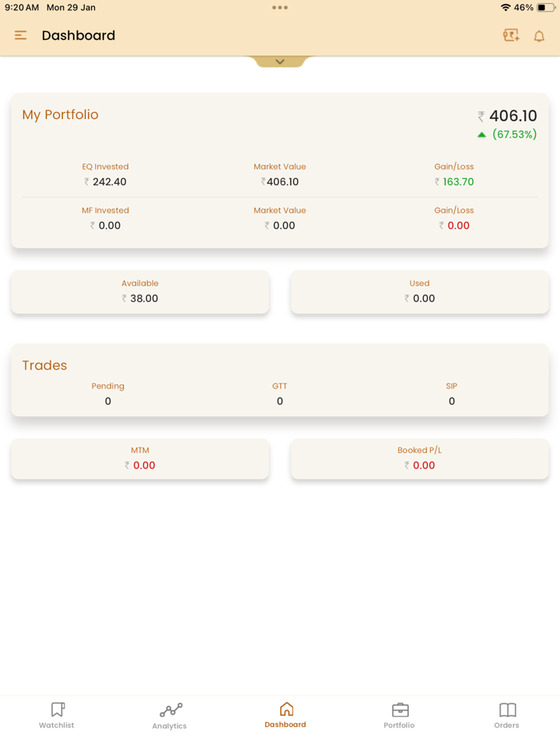Tap the add funds rupee icon
This screenshot has width=560, height=747.
click(x=511, y=36)
